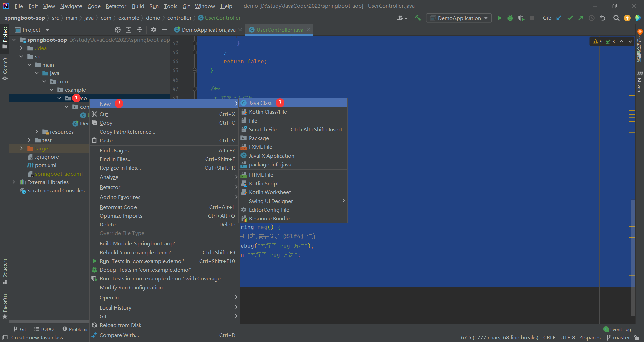Hide the Project panel with minus icon
The height and width of the screenshot is (342, 644).
pos(164,30)
